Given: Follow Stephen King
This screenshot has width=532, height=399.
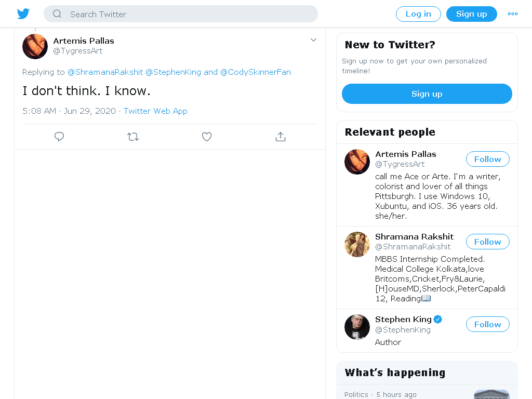Looking at the screenshot, I should [487, 324].
